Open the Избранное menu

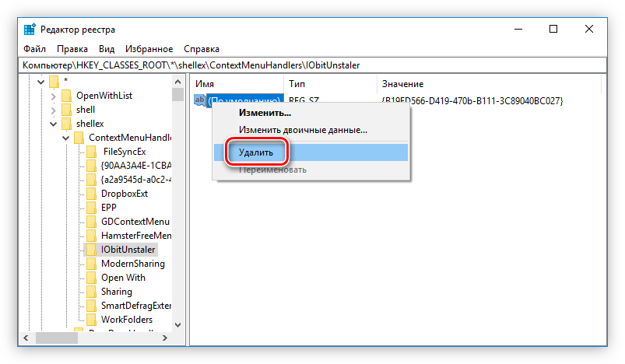coord(148,48)
